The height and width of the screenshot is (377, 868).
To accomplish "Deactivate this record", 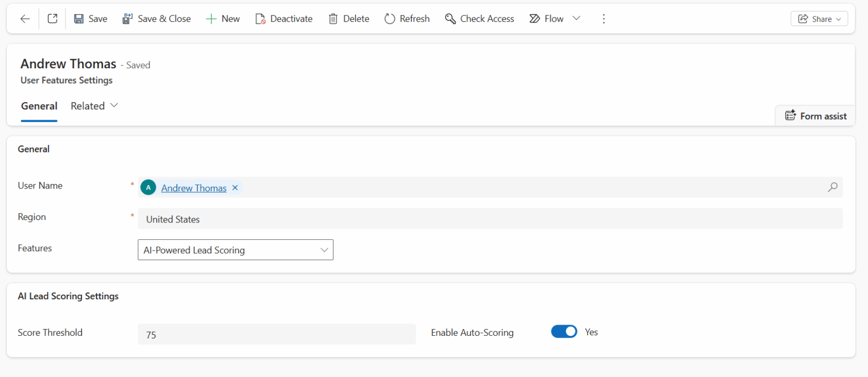I will point(284,19).
